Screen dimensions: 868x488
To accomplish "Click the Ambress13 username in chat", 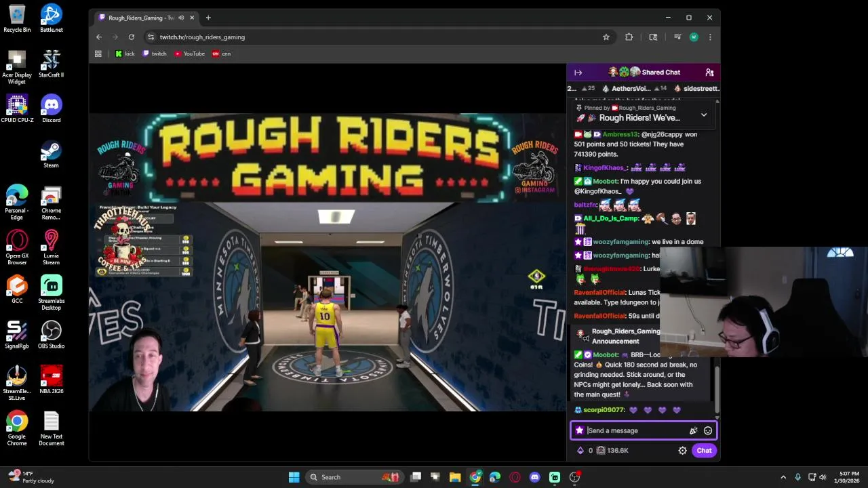I will tap(620, 134).
